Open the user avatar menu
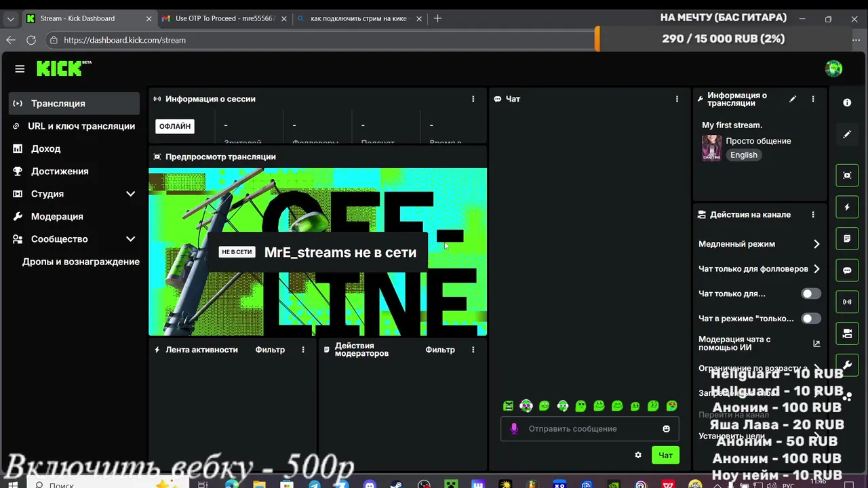 coord(833,68)
